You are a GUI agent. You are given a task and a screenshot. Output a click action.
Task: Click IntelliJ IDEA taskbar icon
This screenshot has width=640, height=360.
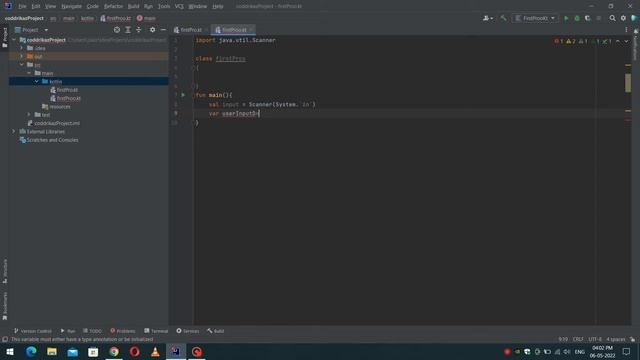coord(176,351)
